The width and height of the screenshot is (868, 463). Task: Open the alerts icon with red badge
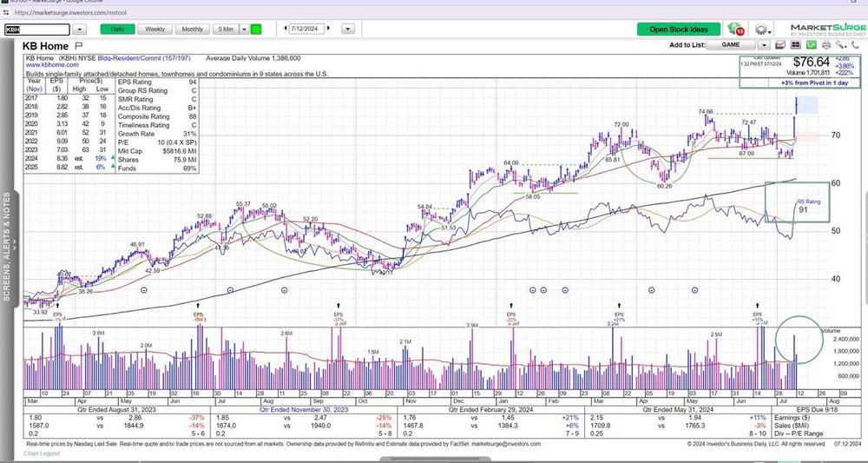pyautogui.click(x=735, y=29)
